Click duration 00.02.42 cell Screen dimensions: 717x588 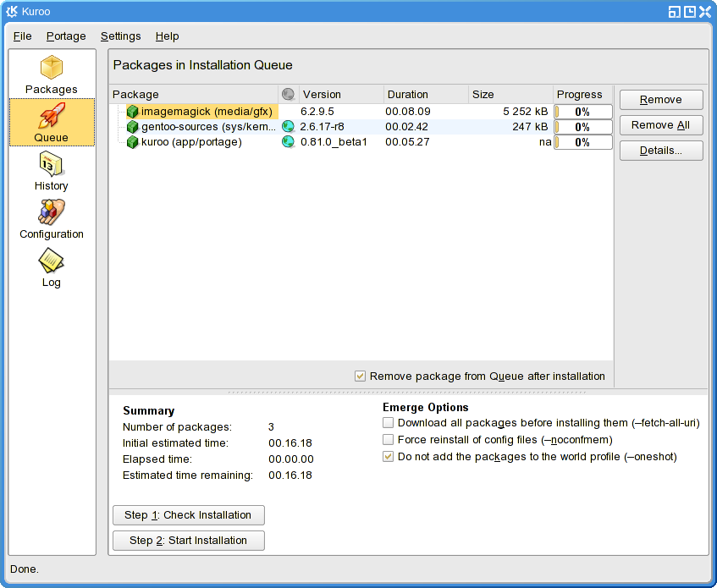coord(406,127)
